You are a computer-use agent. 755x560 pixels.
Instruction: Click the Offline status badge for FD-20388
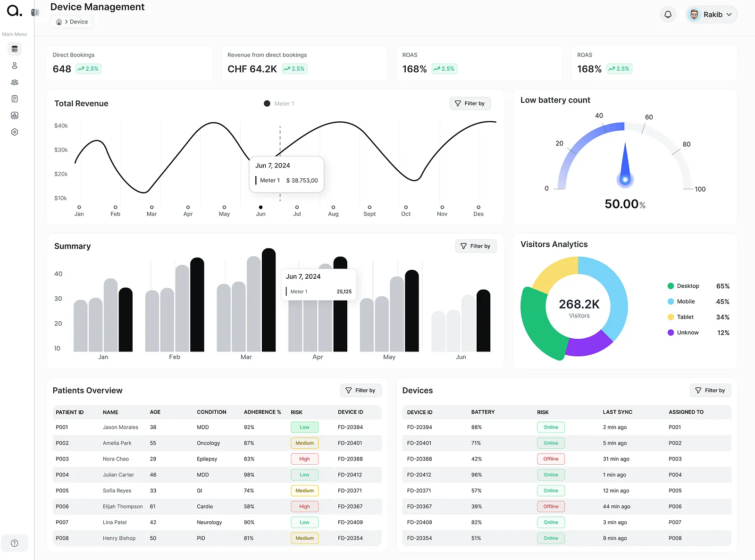551,459
